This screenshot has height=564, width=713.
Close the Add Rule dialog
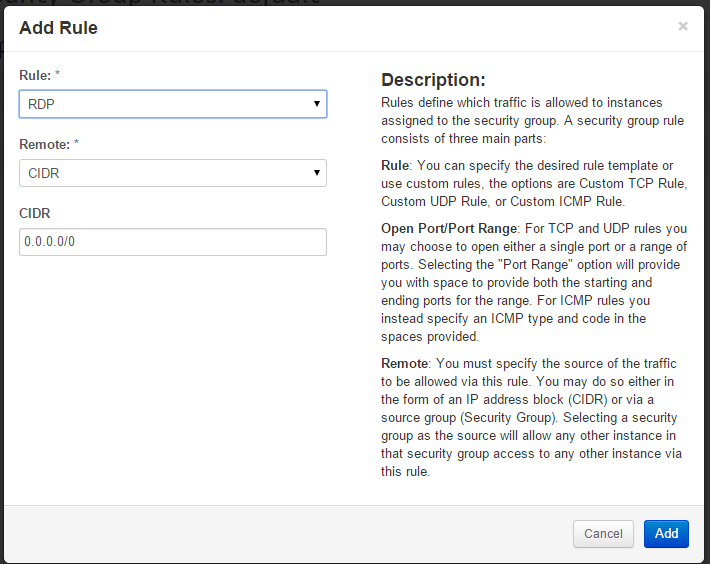pos(683,26)
